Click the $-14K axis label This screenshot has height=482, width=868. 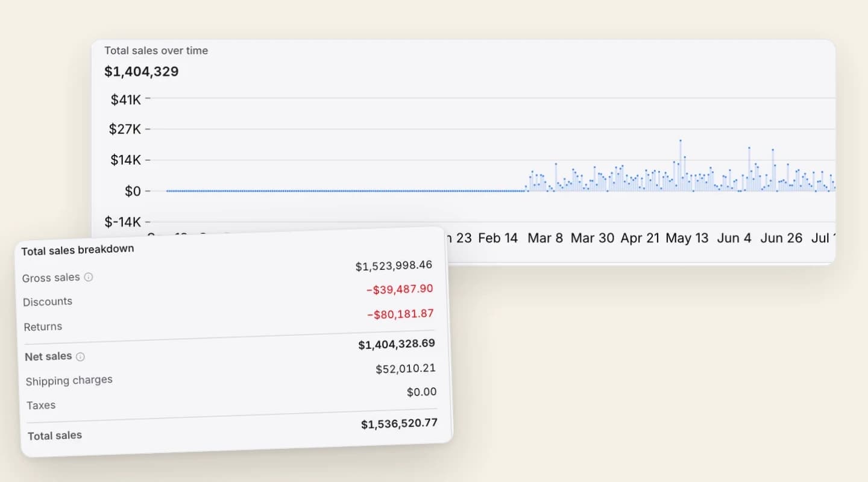click(x=123, y=222)
